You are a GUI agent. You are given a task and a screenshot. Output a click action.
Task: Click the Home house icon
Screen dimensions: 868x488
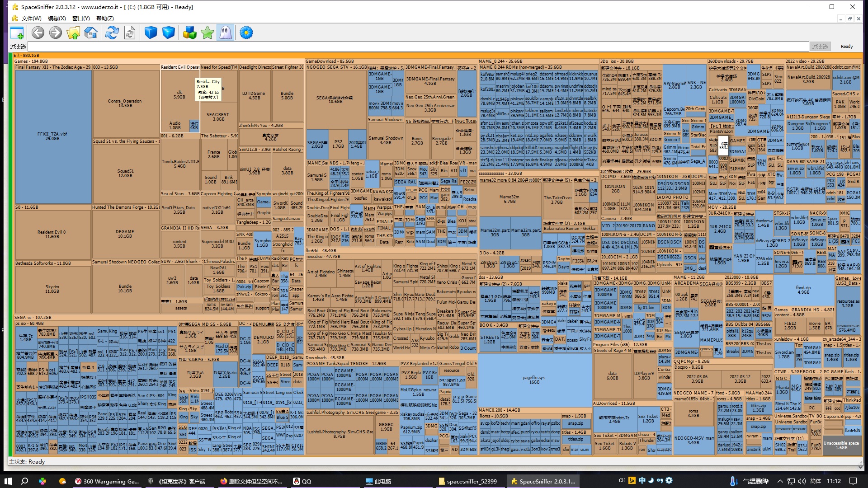coord(91,33)
